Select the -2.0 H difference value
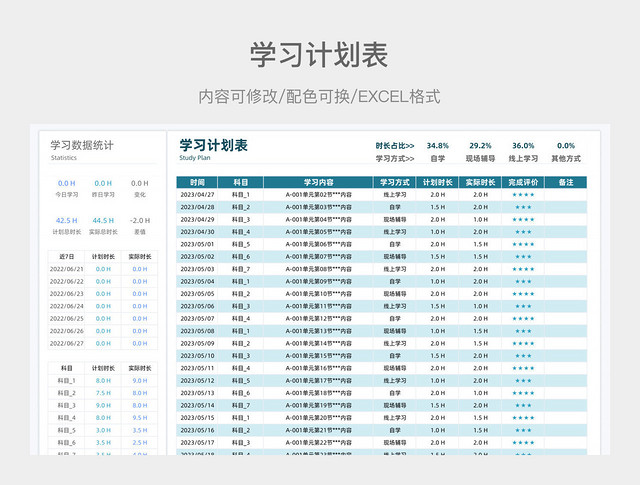This screenshot has height=485, width=640. 140,220
